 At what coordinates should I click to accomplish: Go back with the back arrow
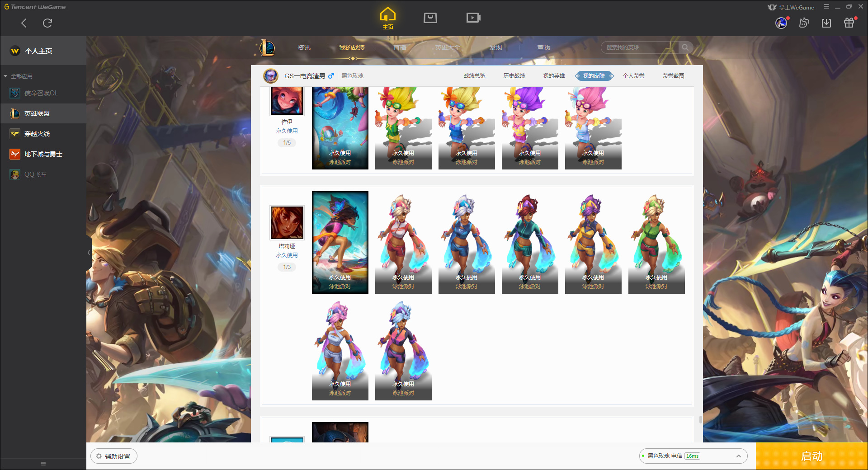point(24,23)
